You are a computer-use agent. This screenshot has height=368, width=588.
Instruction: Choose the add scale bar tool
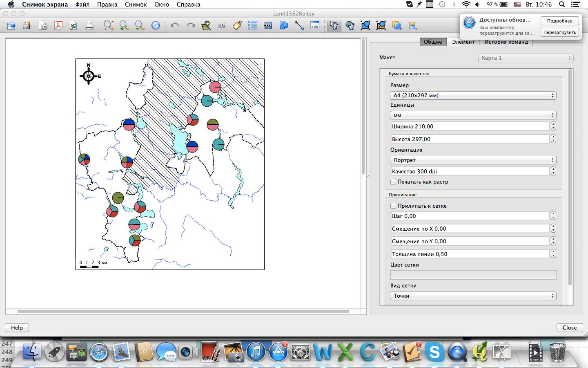pyautogui.click(x=268, y=26)
